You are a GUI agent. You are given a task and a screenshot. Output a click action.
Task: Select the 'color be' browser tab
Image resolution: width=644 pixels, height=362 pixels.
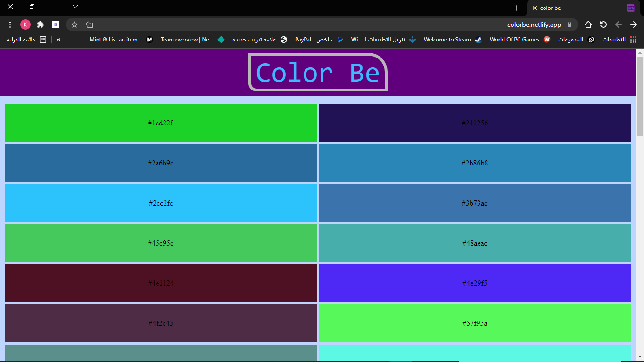coord(566,8)
